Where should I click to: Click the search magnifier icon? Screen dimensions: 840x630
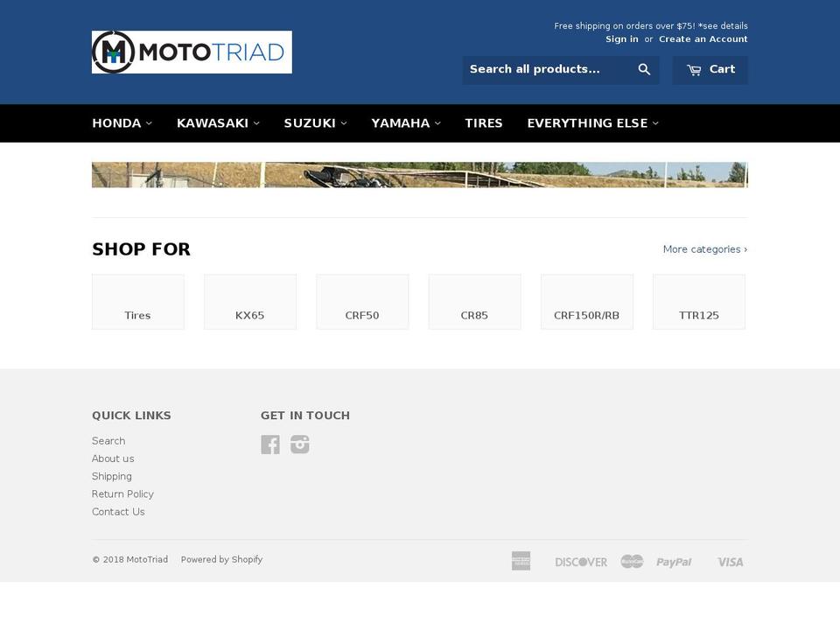pos(644,70)
